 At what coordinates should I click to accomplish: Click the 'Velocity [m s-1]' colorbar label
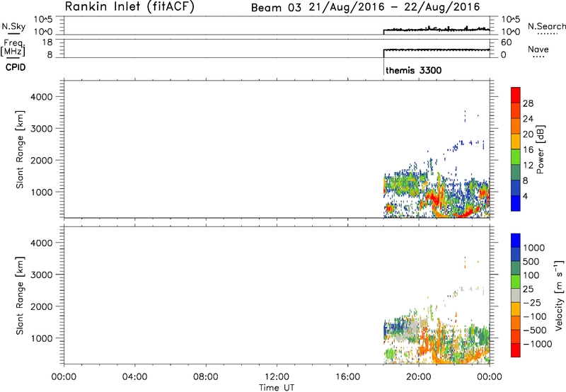559,295
